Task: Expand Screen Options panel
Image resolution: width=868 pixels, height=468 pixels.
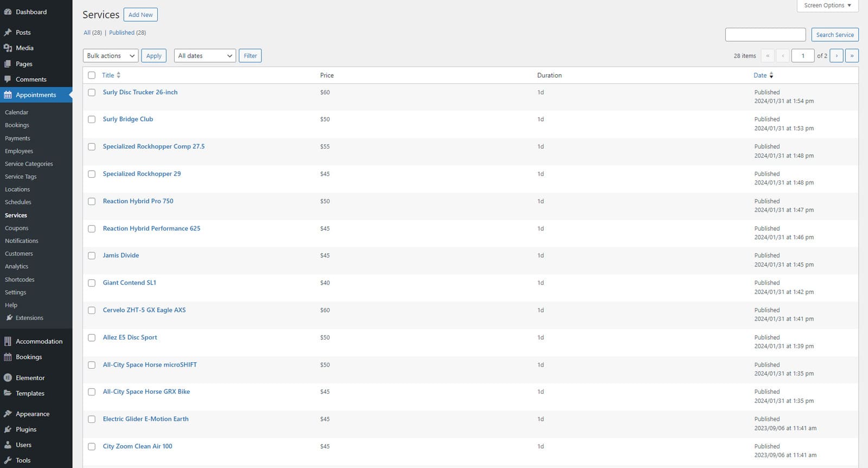Action: point(827,5)
